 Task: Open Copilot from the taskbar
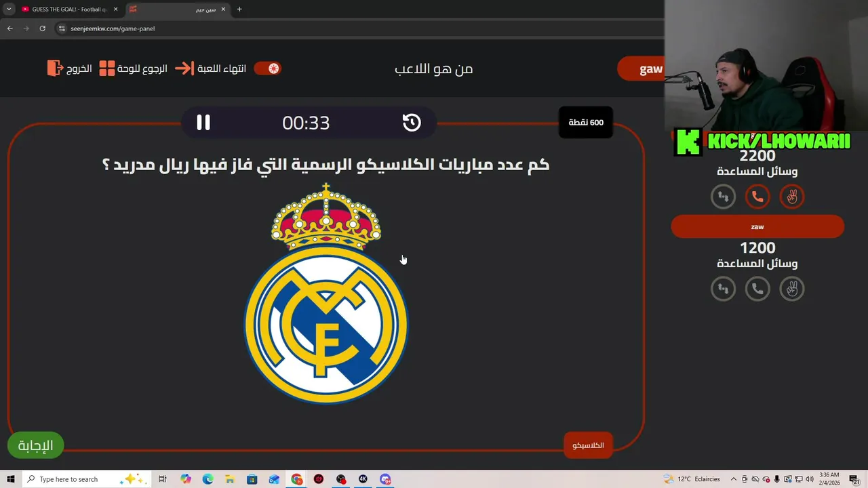(x=186, y=479)
